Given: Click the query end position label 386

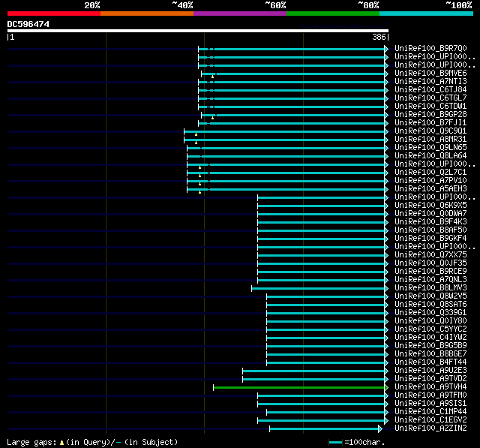Looking at the screenshot, I should click(x=379, y=37).
